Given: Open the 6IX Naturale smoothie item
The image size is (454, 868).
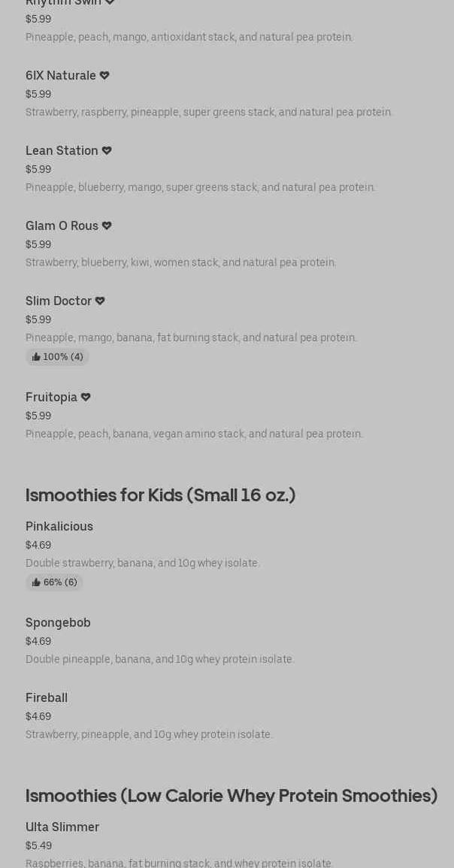Looking at the screenshot, I should [61, 76].
